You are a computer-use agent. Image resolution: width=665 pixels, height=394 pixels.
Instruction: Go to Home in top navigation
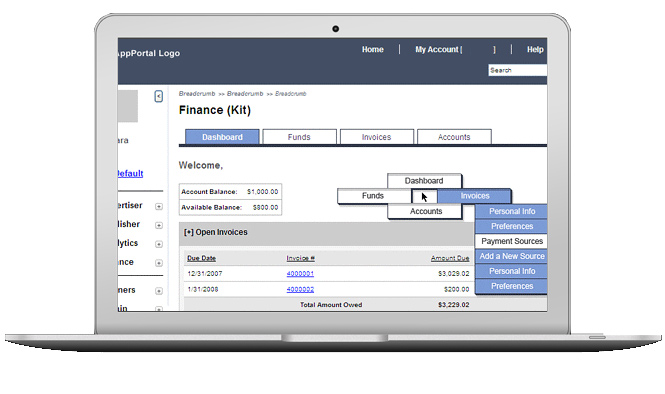pyautogui.click(x=372, y=50)
